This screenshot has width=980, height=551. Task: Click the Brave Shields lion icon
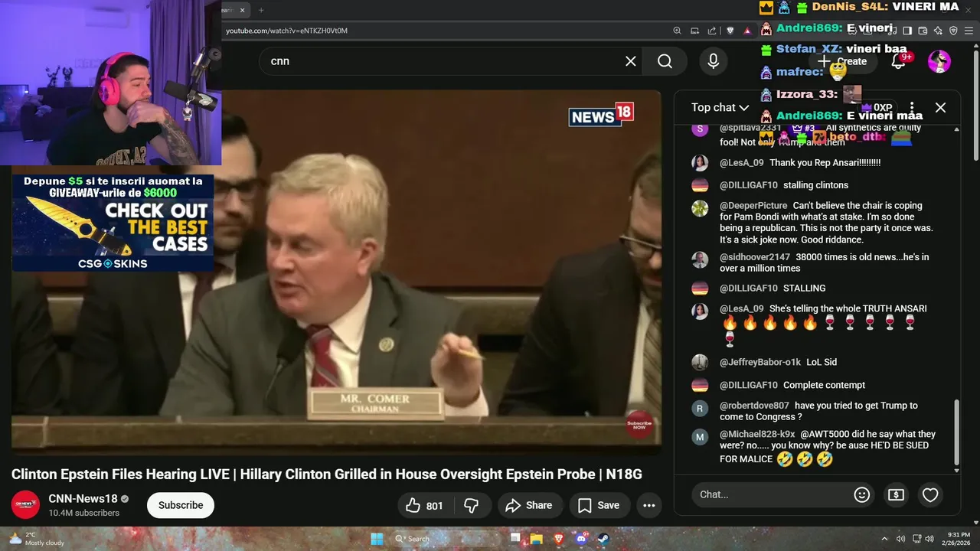(x=730, y=31)
